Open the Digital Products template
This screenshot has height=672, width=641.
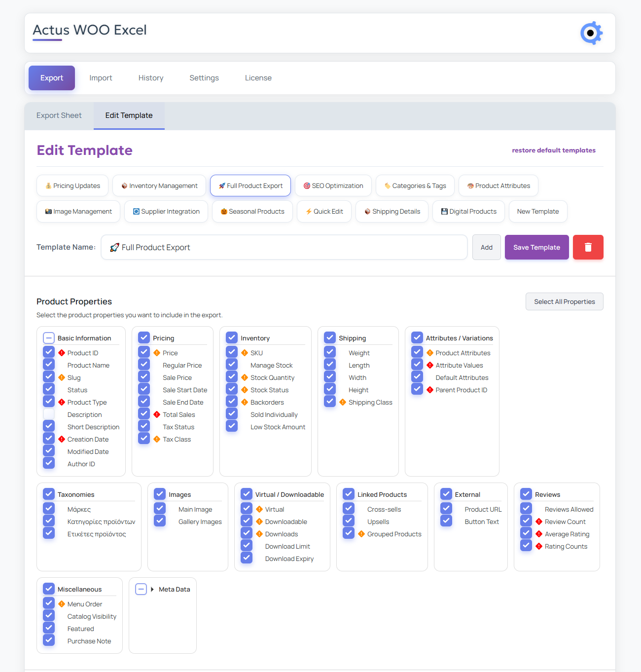[468, 211]
